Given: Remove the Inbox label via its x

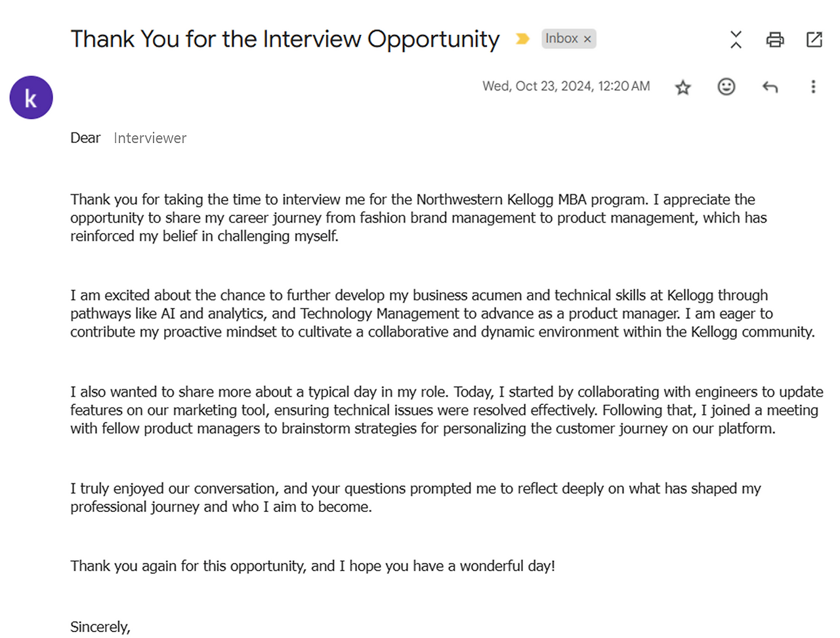Looking at the screenshot, I should (587, 38).
